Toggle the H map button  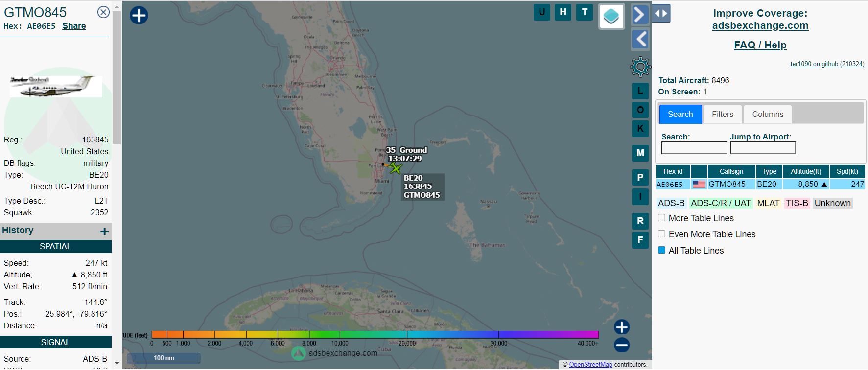pyautogui.click(x=563, y=12)
